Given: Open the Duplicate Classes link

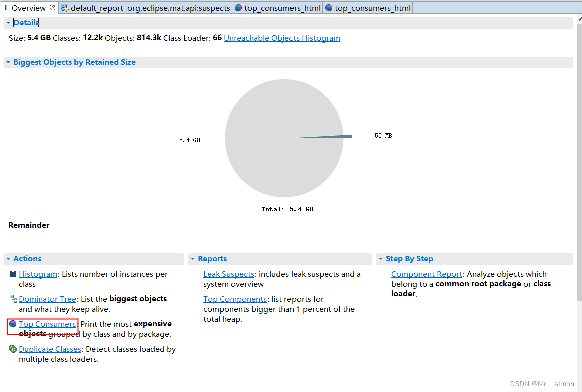Looking at the screenshot, I should pos(50,349).
